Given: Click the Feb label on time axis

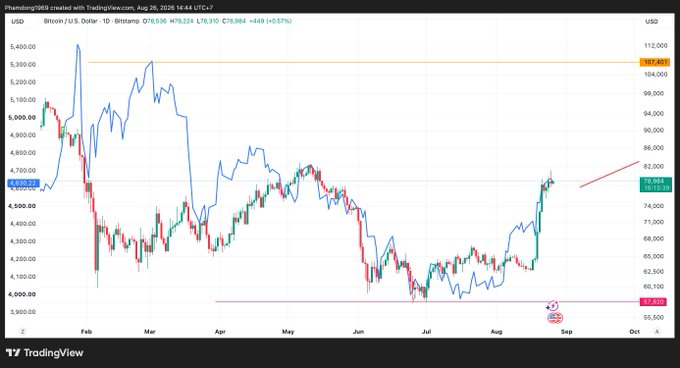Looking at the screenshot, I should tap(87, 332).
